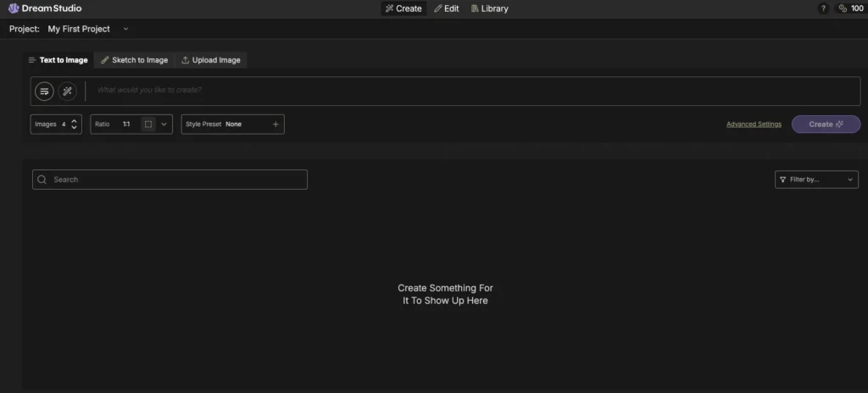Screen dimensions: 868x393
Task: Click the credits coin icon showing 100
Action: 843,8
